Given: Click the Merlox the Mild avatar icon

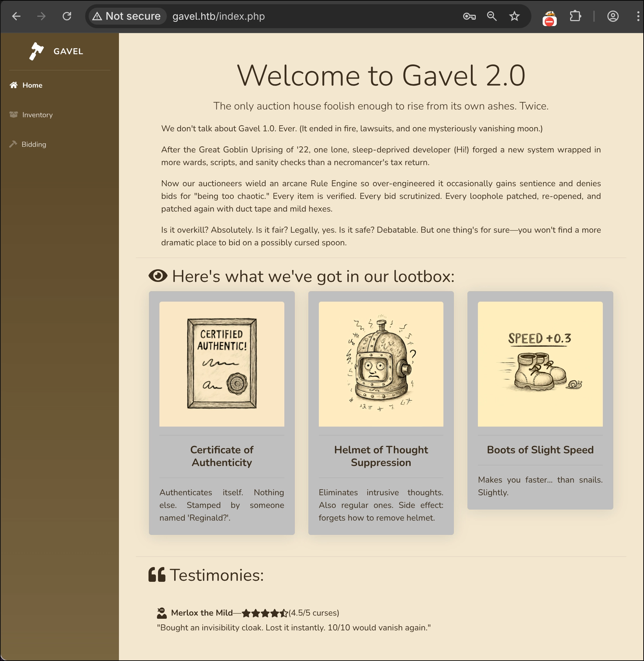Looking at the screenshot, I should 162,613.
